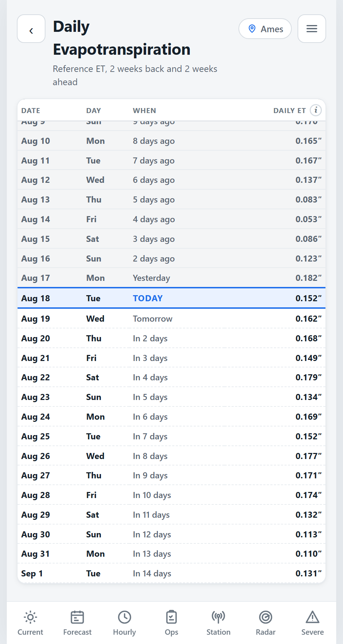Click 0.182" value for Aug 17

[308, 278]
